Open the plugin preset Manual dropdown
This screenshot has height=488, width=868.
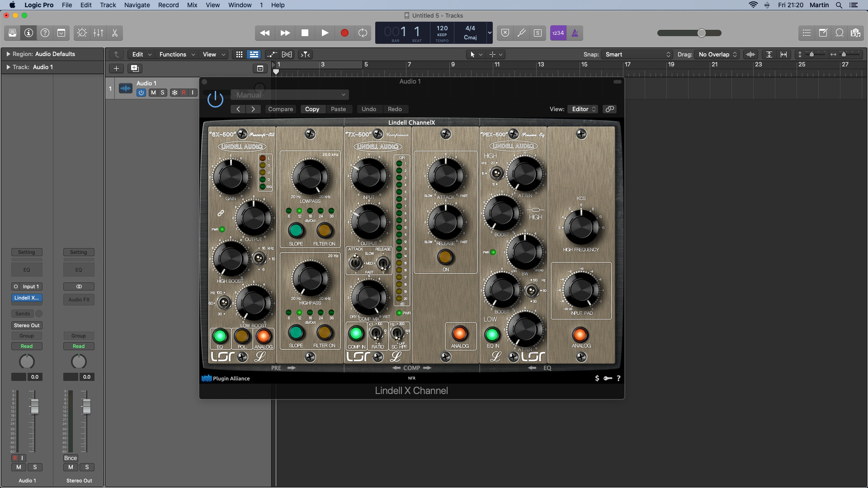[290, 95]
